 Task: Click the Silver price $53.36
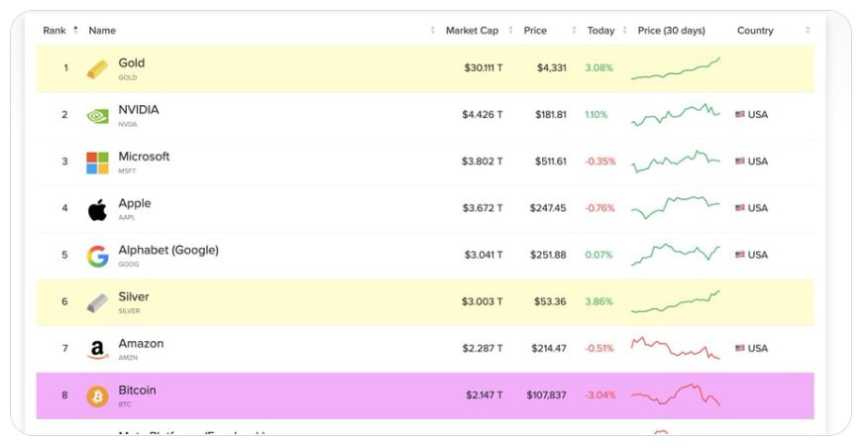pos(550,301)
